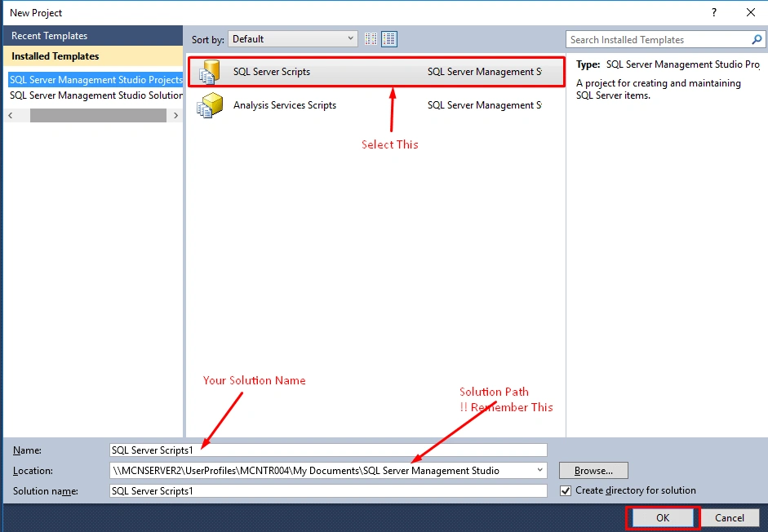Open the help question mark button
Screen dimensions: 768x532
(714, 13)
